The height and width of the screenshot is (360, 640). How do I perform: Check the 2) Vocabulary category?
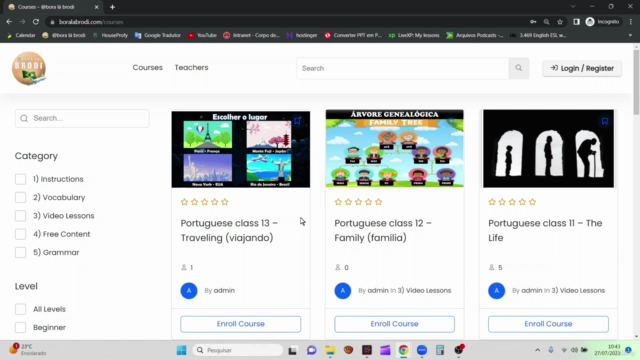click(20, 197)
